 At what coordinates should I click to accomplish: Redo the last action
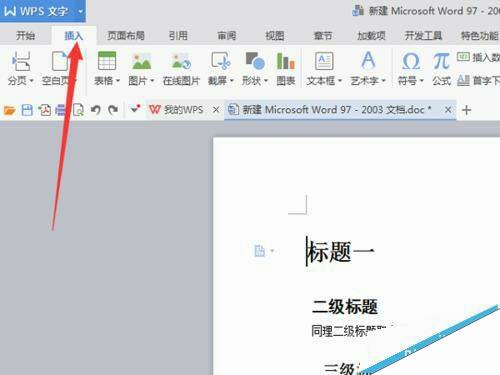pos(113,110)
